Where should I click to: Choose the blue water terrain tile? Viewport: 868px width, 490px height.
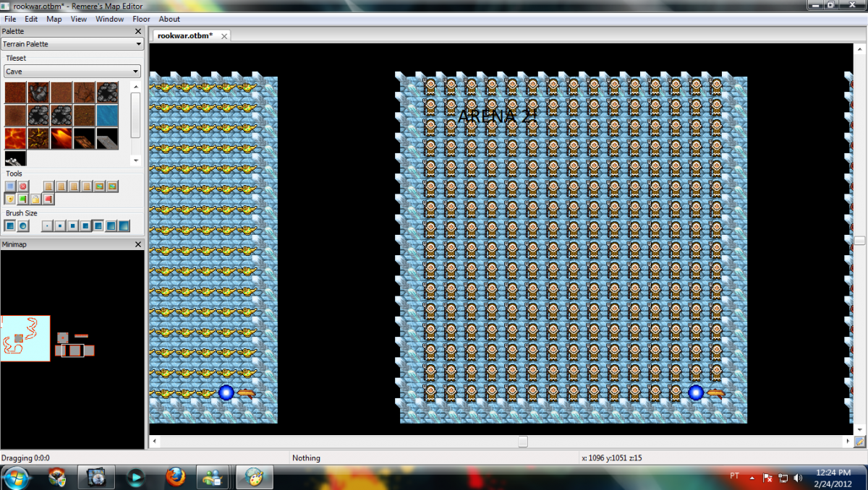click(108, 116)
